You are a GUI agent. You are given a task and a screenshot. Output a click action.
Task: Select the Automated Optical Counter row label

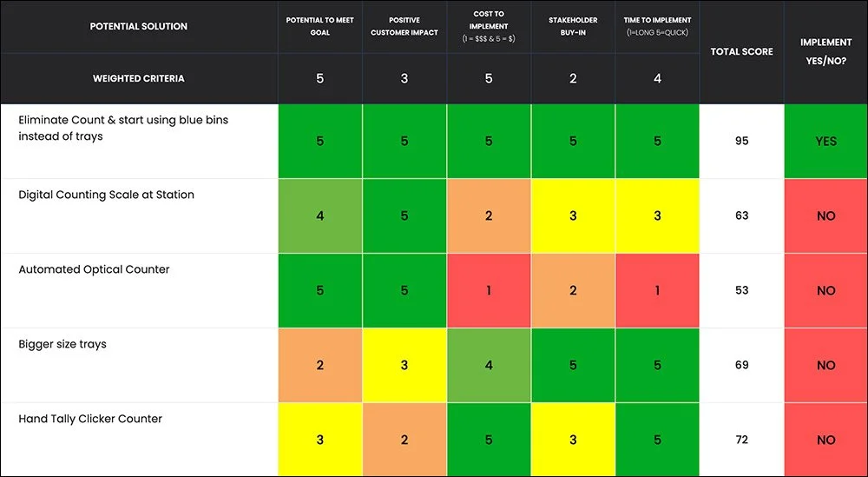point(94,270)
